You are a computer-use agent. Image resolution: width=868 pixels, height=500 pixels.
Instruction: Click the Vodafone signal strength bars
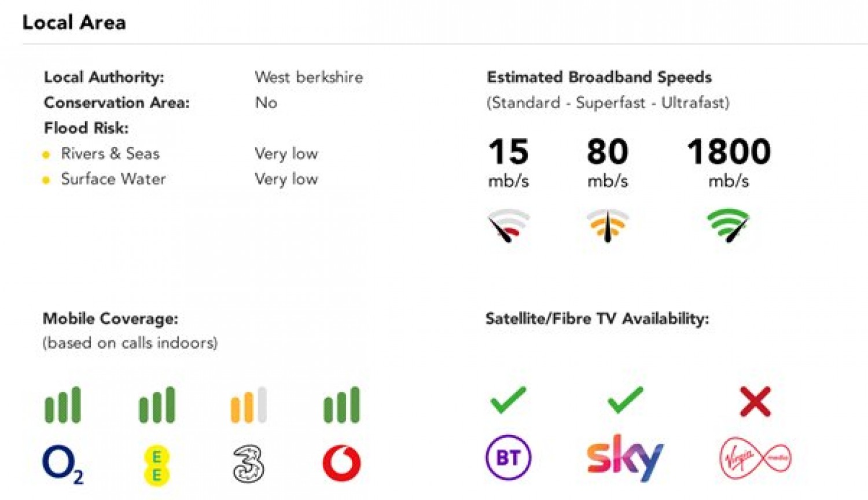(x=341, y=405)
